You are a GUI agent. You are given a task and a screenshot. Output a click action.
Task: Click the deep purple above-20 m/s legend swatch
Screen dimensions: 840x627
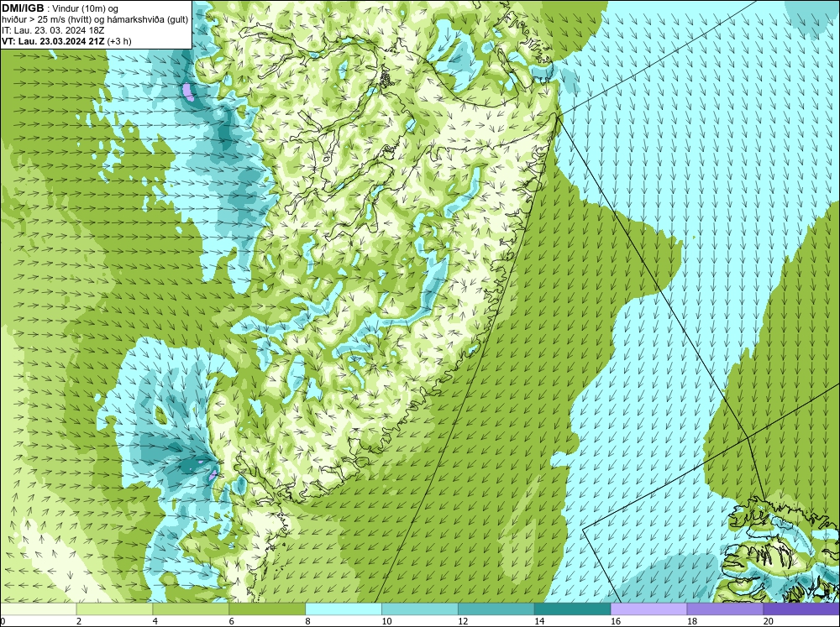[802, 609]
